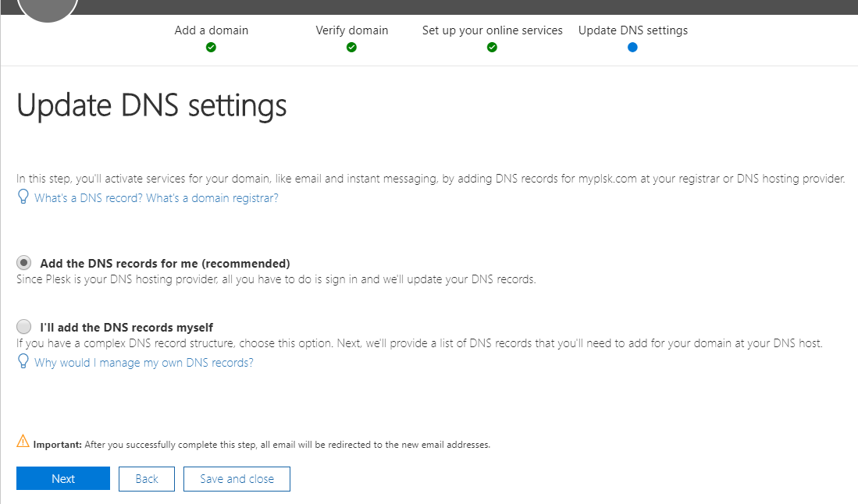Click the checkmark under Set up your online services

492,48
